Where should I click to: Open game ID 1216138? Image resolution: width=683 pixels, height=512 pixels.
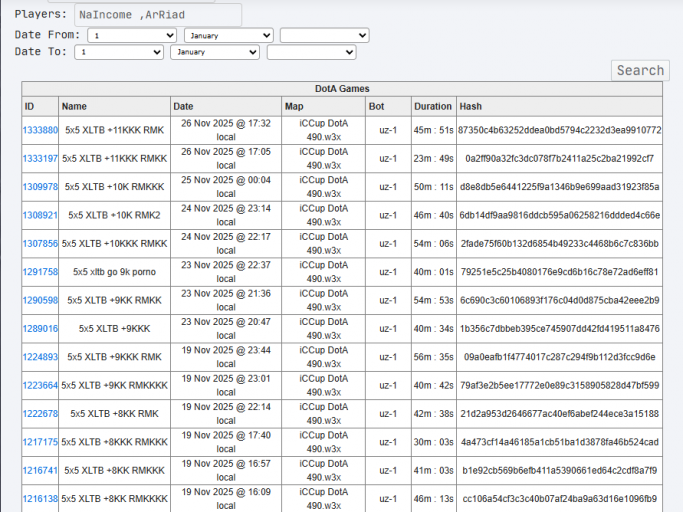point(40,498)
